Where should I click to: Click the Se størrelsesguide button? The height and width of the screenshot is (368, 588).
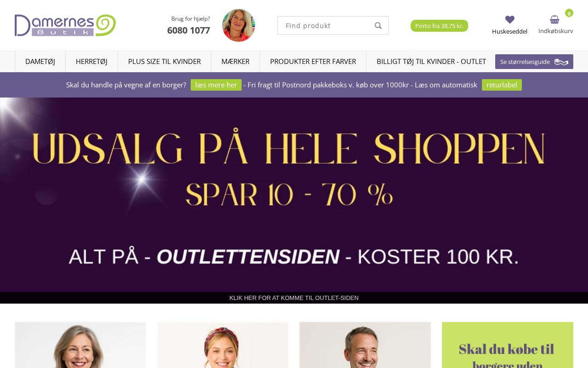coord(534,62)
